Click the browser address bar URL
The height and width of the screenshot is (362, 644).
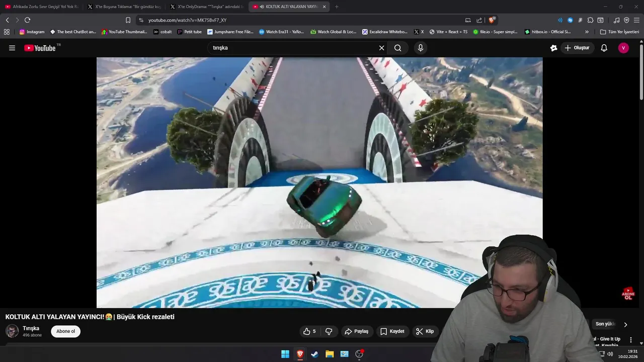pos(187,20)
